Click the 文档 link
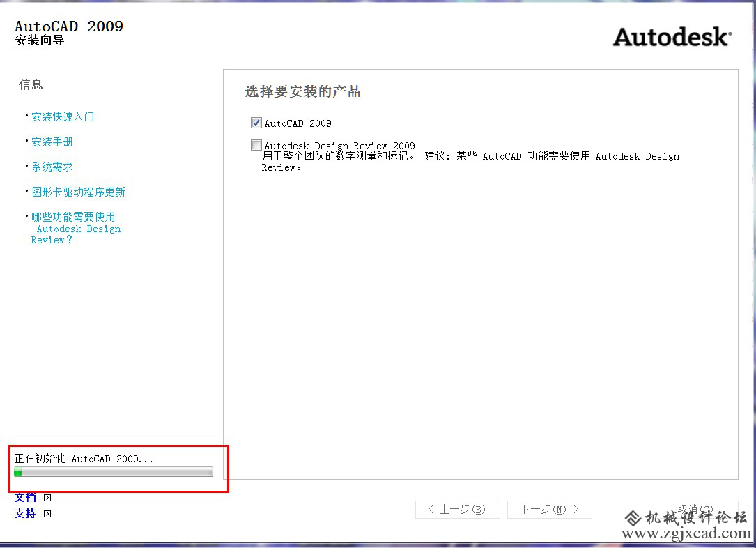Viewport: 756px width, 548px height. pos(25,497)
